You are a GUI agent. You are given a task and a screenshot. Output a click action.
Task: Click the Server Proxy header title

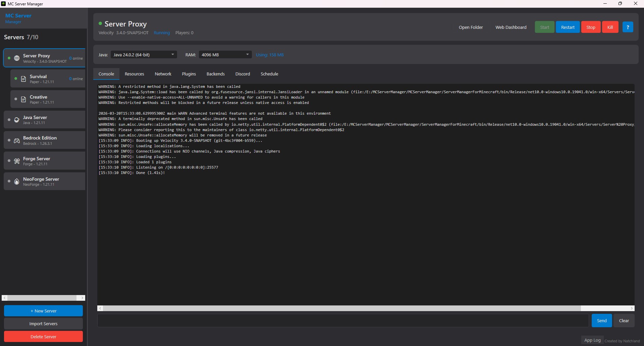pos(125,24)
